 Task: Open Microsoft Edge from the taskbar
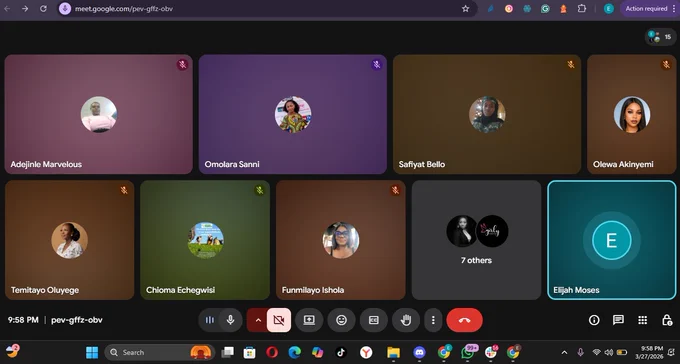point(295,352)
